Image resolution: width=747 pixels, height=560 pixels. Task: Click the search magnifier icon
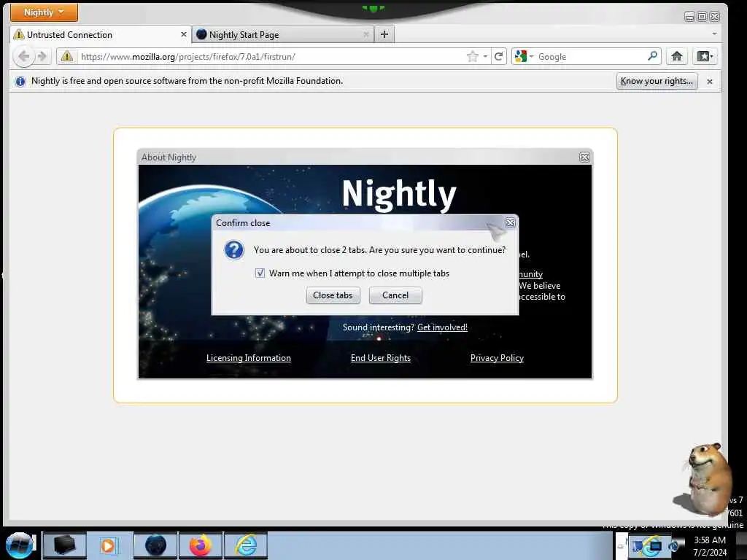coord(653,56)
